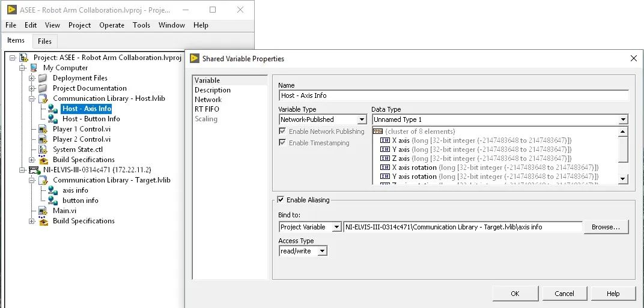Toggle the Enable Aliasing checkbox

click(x=281, y=200)
